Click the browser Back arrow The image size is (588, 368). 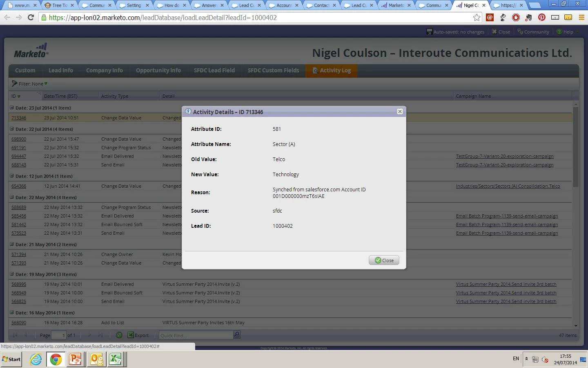7,18
